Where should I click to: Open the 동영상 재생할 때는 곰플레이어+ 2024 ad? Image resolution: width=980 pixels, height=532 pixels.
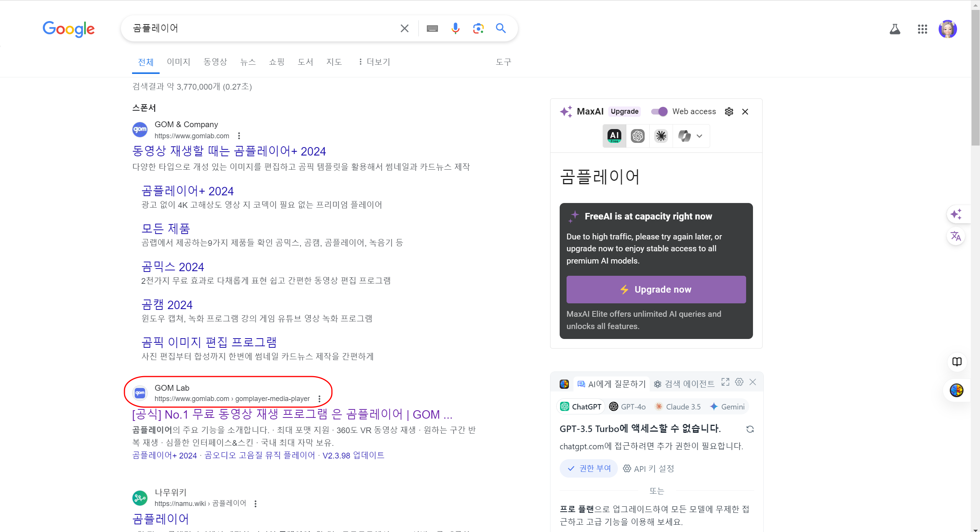point(229,151)
